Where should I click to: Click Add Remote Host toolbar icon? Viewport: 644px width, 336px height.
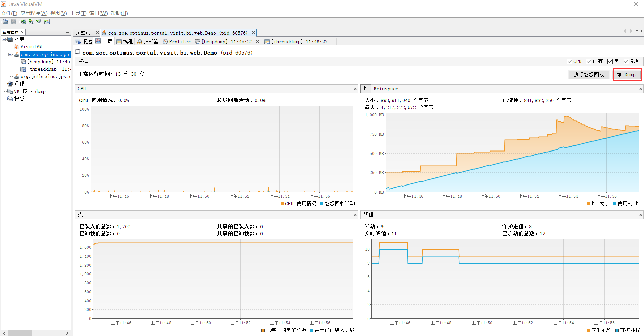(x=24, y=22)
